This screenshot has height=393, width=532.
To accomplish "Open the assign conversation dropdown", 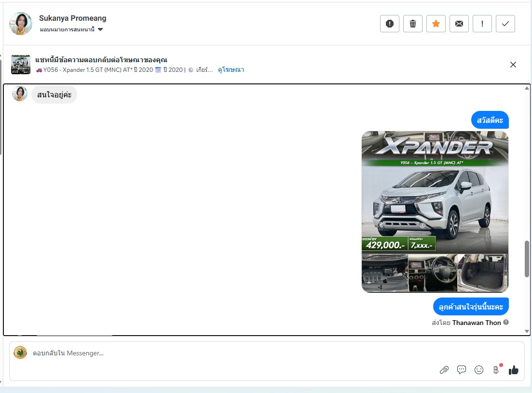I will [x=71, y=29].
